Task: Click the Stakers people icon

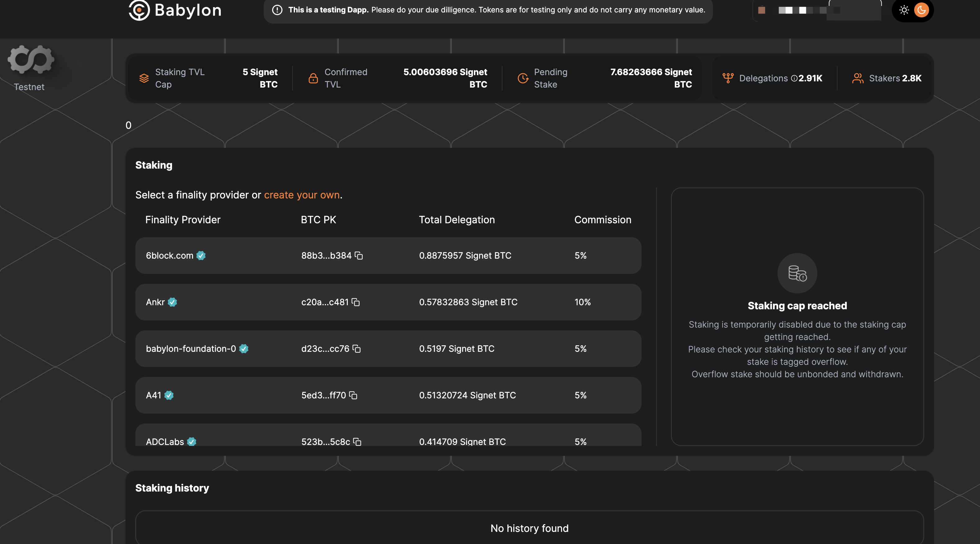Action: pyautogui.click(x=858, y=78)
